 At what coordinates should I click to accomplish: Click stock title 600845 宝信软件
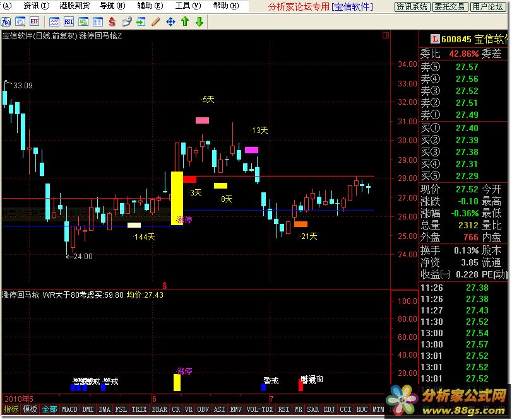pos(474,39)
